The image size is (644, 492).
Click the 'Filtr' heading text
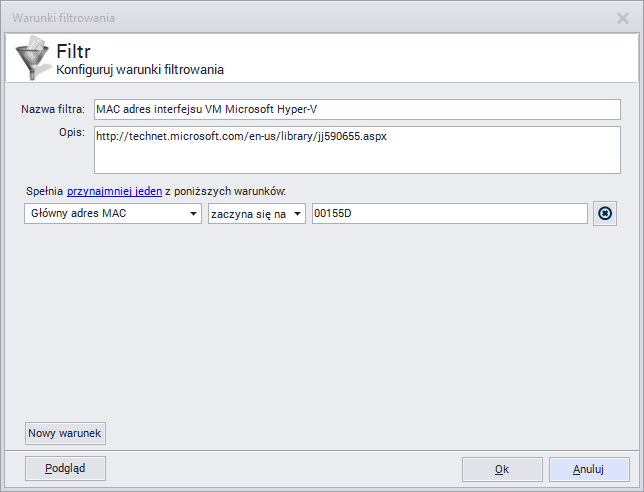pos(74,51)
